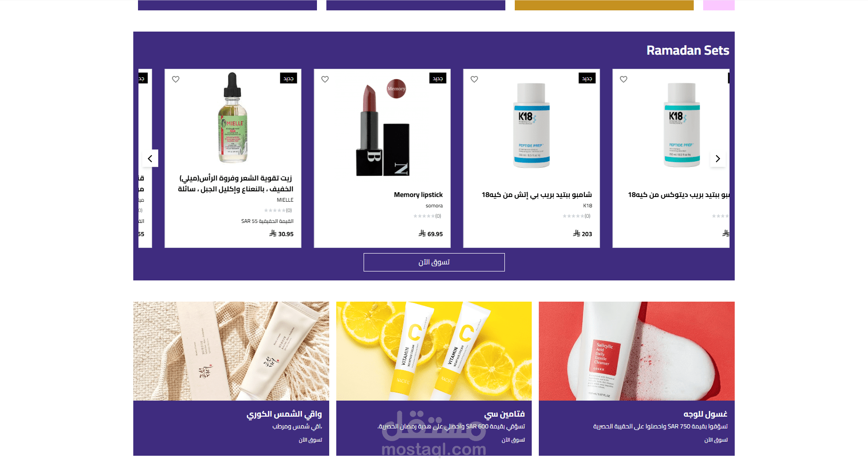Tap the wishlist heart on K18 detox shampoo

[x=624, y=79]
